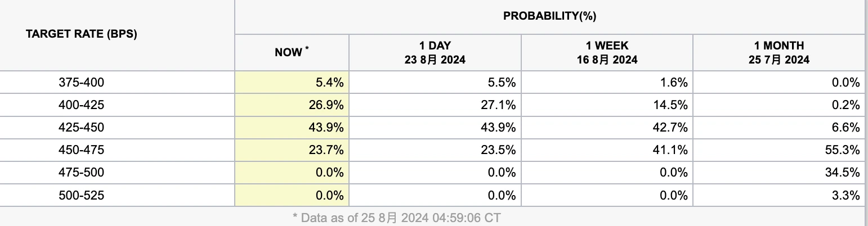Select the NOW column header
Image resolution: width=868 pixels, height=226 pixels.
(292, 52)
